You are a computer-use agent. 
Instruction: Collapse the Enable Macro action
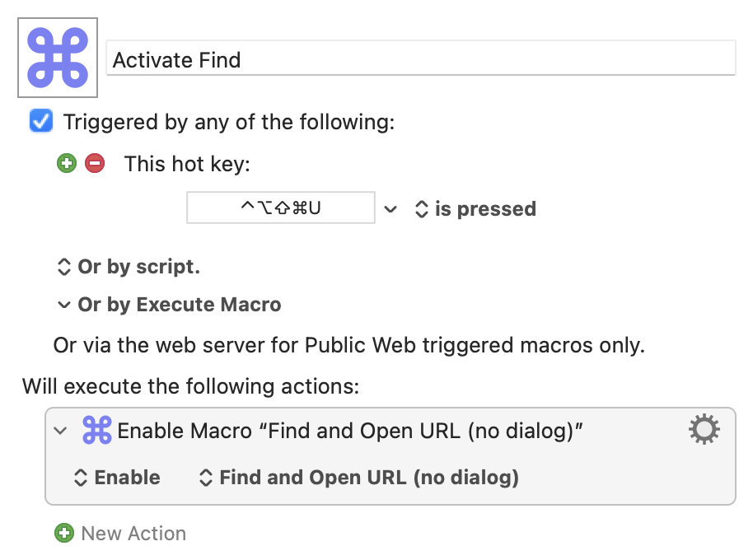point(60,431)
